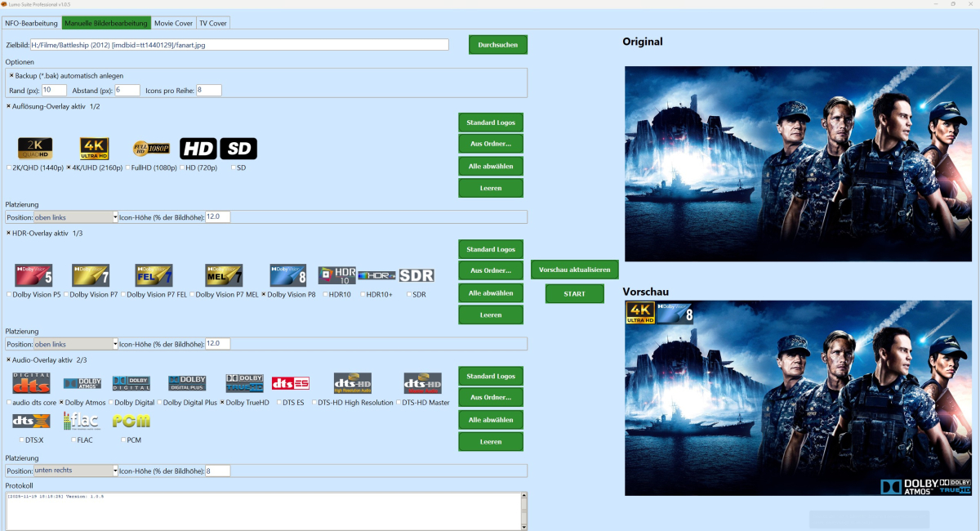Viewport: 980px width, 531px height.
Task: Open the NFO-Bearbeitung tab
Action: coord(30,23)
